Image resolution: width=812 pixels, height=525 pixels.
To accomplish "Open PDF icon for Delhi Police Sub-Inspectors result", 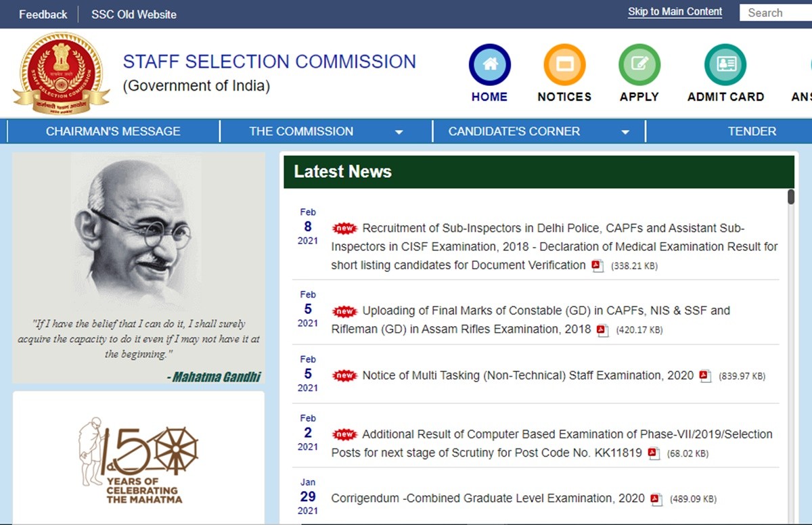I will (597, 266).
